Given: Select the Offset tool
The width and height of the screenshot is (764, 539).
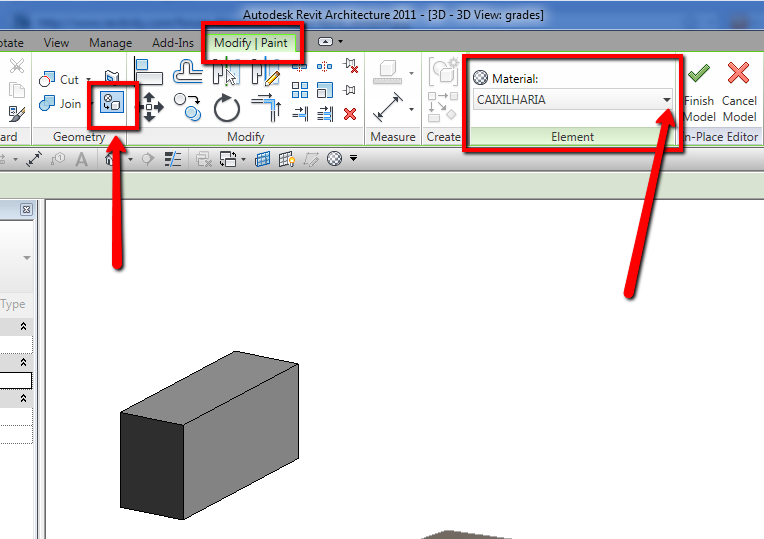Looking at the screenshot, I should 188,72.
